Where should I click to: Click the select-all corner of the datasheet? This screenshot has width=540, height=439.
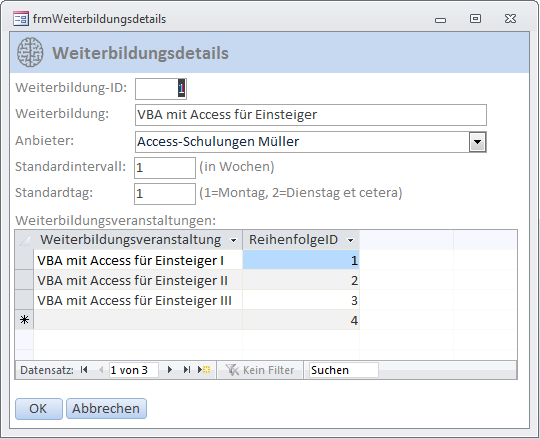click(24, 240)
